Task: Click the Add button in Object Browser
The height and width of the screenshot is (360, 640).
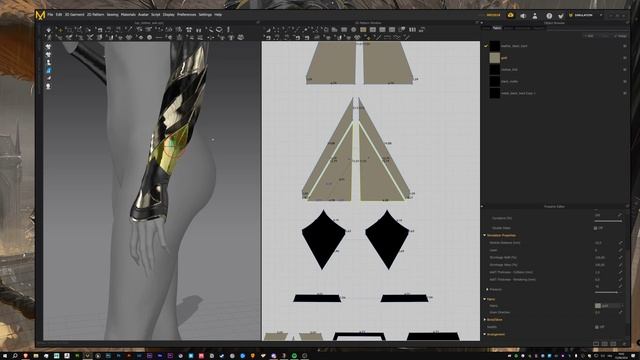Action: [x=589, y=36]
